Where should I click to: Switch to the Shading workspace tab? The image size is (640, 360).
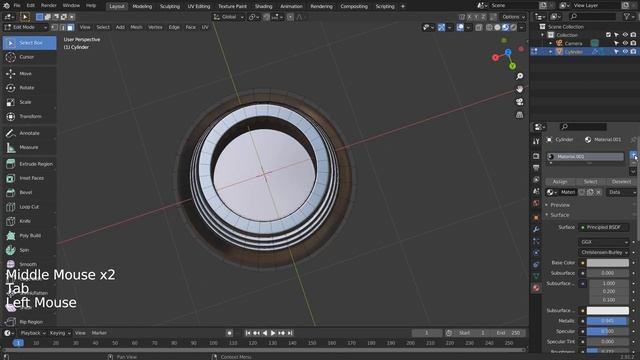pos(263,7)
